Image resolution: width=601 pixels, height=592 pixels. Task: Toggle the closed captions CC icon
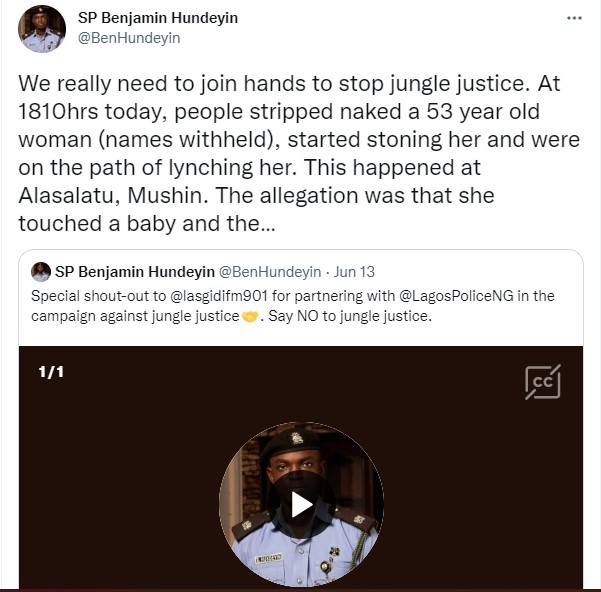[x=543, y=382]
